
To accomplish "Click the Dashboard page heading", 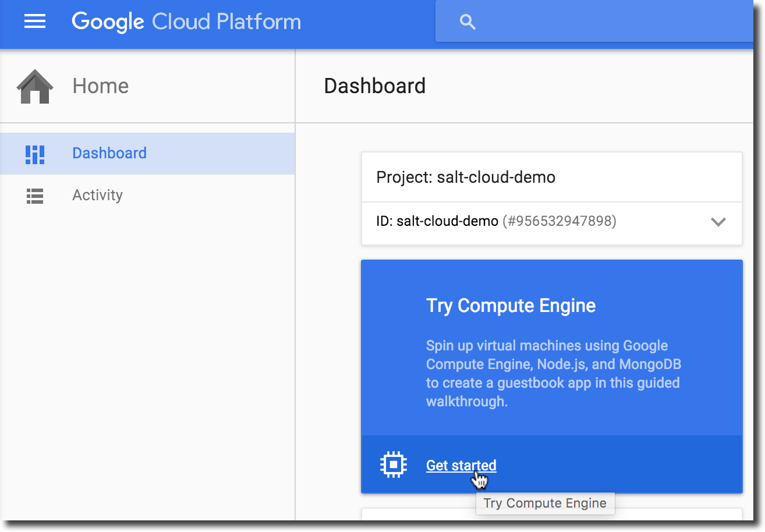I will point(374,86).
